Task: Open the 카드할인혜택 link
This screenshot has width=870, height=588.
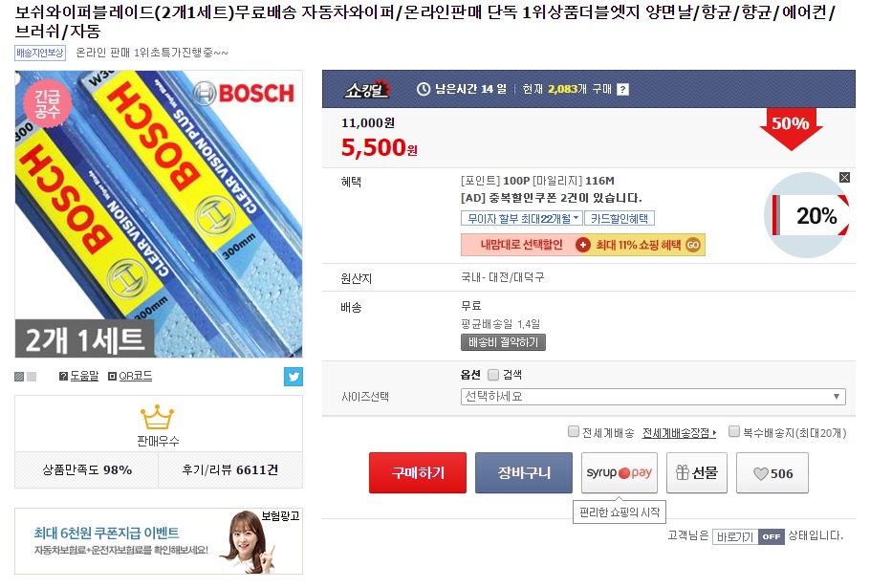Action: click(620, 219)
